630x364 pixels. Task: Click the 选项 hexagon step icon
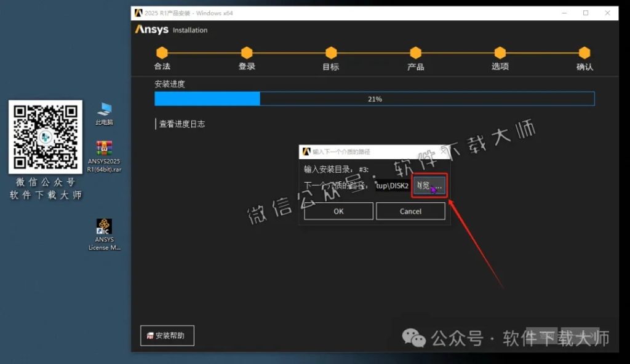[x=500, y=53]
